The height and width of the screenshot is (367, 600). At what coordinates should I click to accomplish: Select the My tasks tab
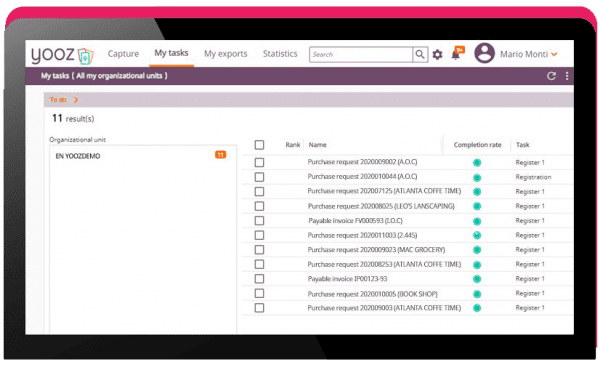(x=171, y=53)
